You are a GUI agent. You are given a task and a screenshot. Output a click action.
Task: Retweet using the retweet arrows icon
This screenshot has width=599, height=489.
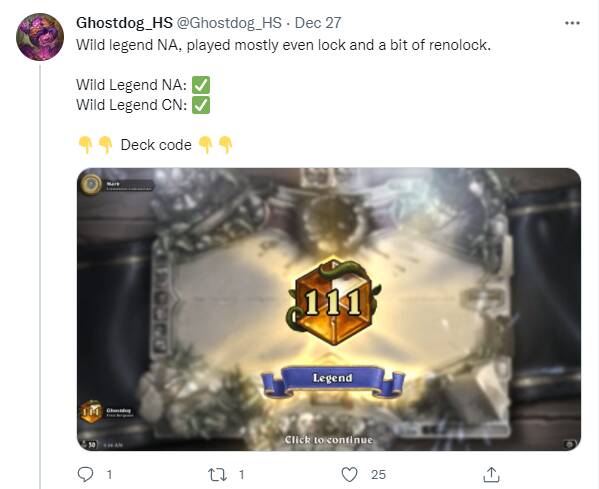click(x=217, y=475)
